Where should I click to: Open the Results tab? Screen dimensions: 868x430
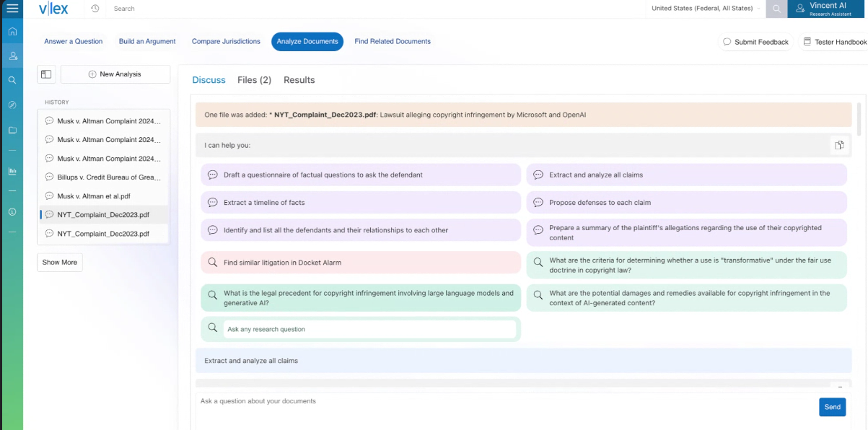pyautogui.click(x=299, y=80)
